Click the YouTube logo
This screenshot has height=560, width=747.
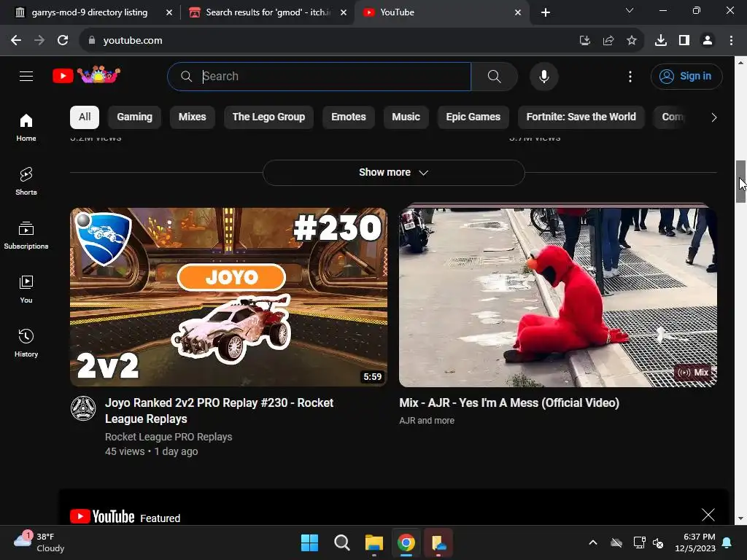pyautogui.click(x=86, y=75)
